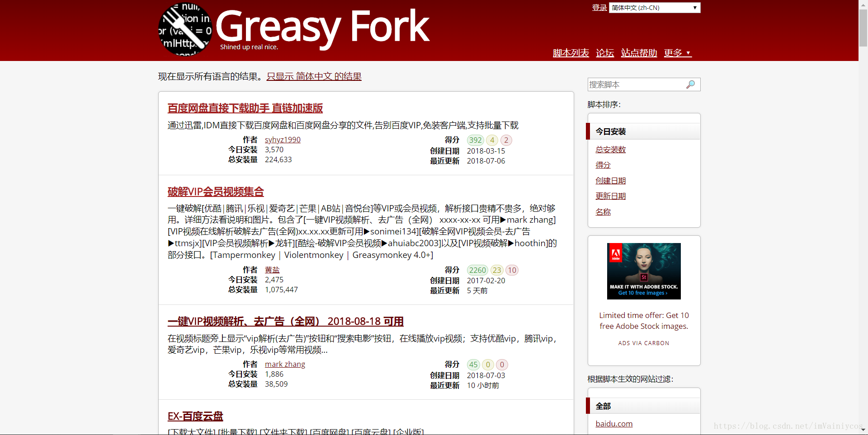Click the 登录 link
868x435 pixels.
coord(599,8)
